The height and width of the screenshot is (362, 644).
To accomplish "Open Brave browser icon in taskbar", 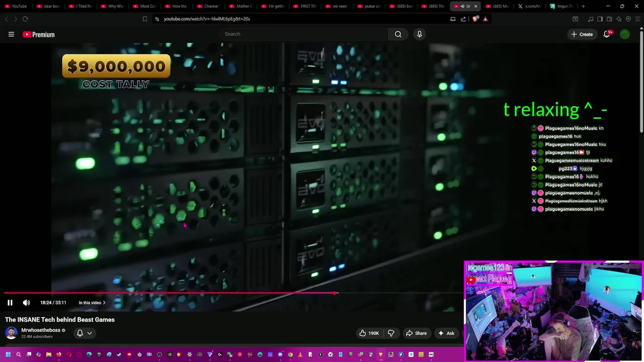I will tap(380, 354).
